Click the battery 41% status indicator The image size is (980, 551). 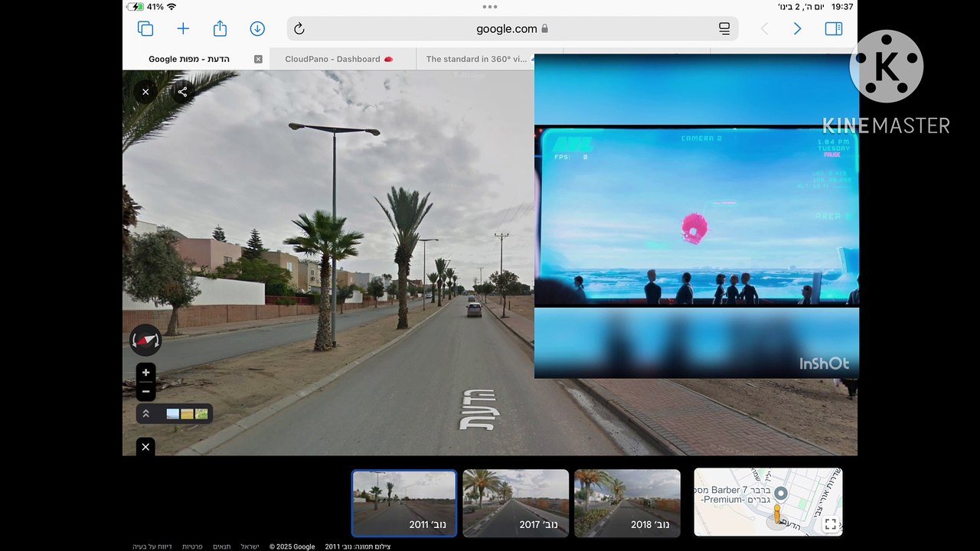click(x=145, y=6)
